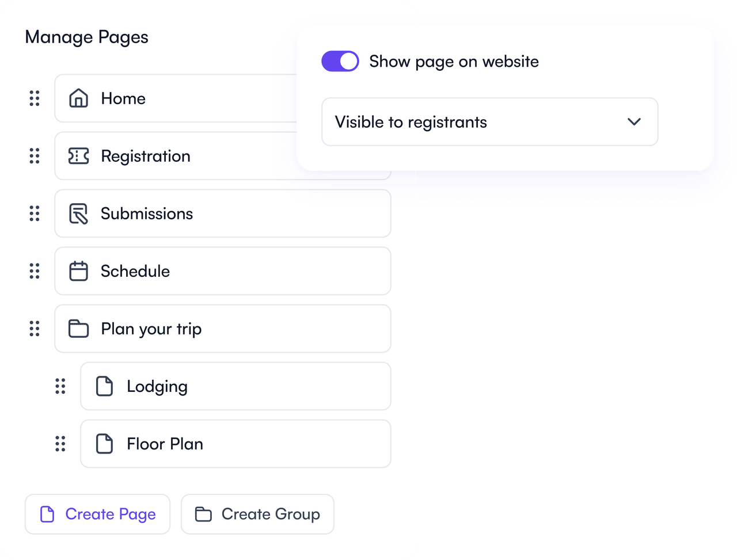Click the drag handle beside Home

[35, 98]
